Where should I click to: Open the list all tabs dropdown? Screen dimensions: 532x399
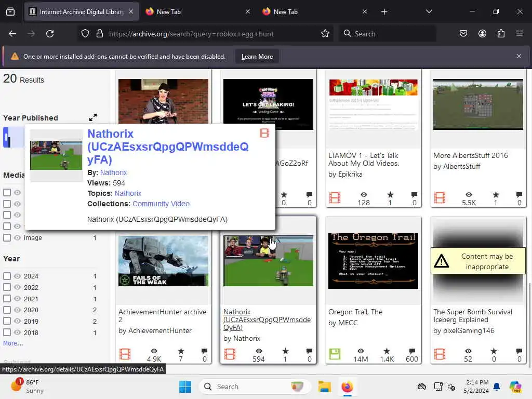[429, 11]
